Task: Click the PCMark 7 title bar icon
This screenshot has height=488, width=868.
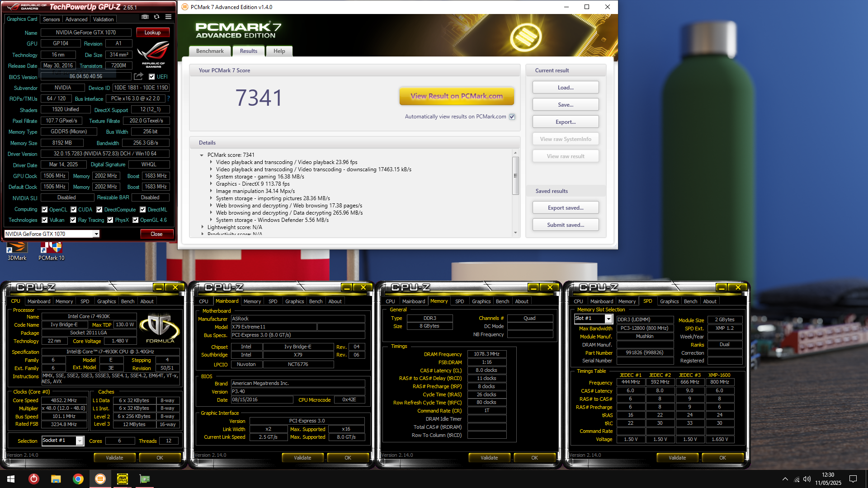Action: coord(185,7)
